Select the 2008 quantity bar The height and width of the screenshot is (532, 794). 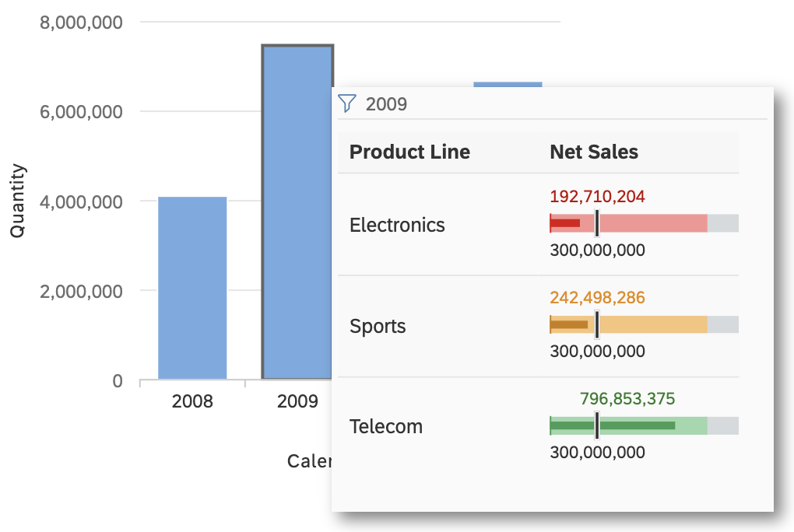[x=192, y=288]
